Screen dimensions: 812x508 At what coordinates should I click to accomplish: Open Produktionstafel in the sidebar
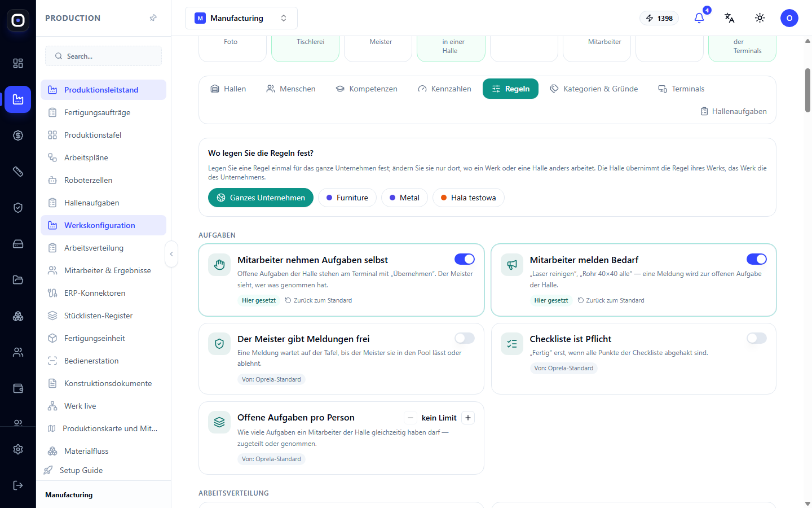tap(104, 135)
